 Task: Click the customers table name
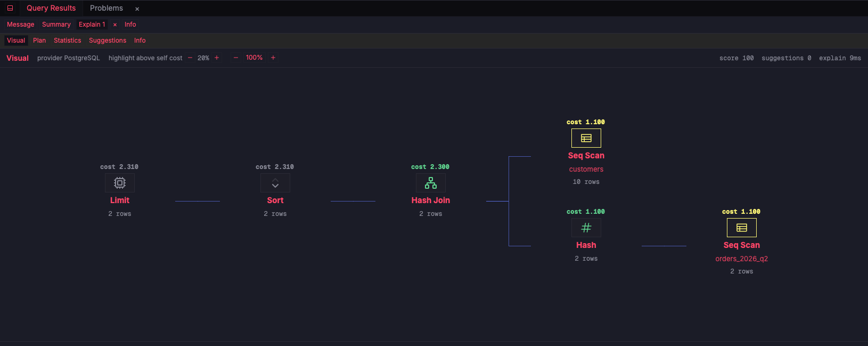(x=586, y=169)
